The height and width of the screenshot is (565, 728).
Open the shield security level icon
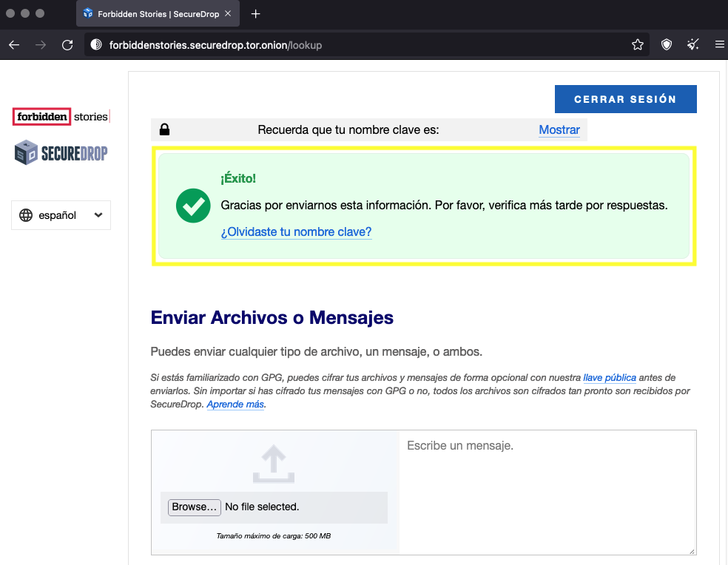[x=667, y=45]
